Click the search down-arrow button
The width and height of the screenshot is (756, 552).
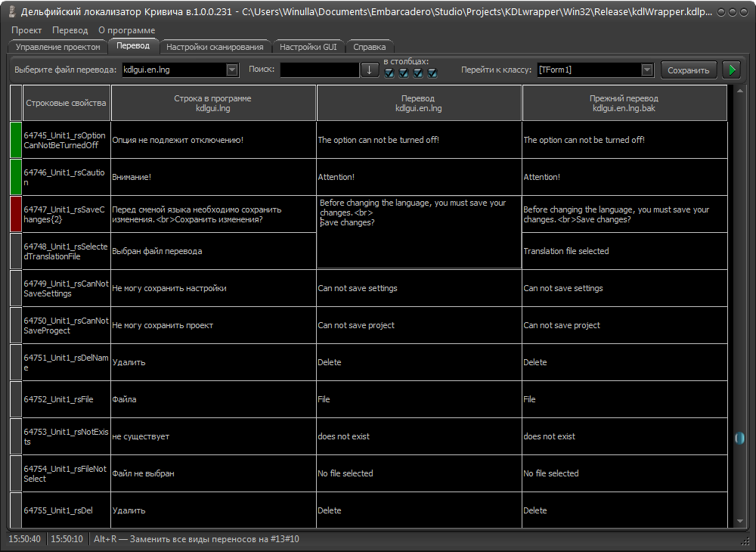coord(370,70)
